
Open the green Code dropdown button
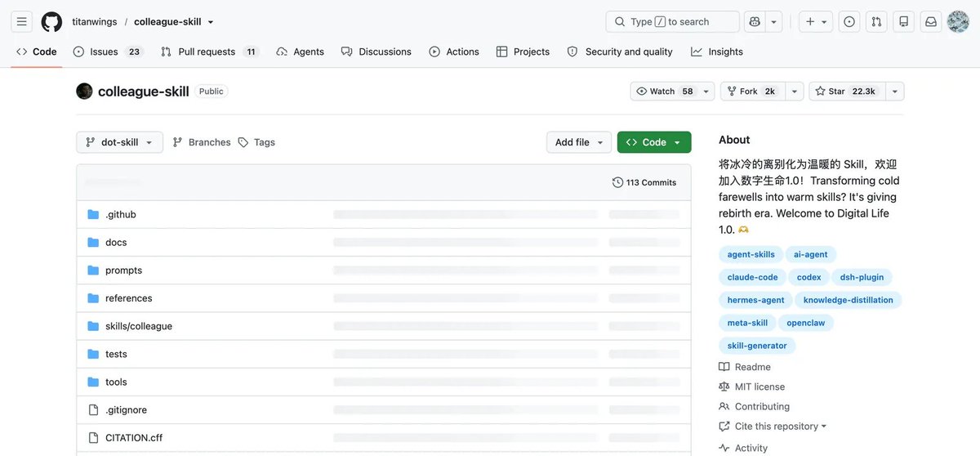pyautogui.click(x=654, y=142)
